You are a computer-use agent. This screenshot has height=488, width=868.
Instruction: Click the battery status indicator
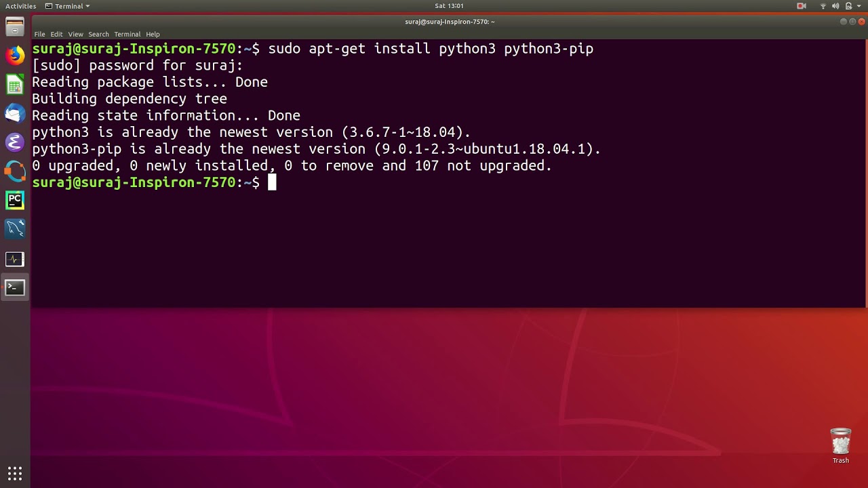pos(848,6)
